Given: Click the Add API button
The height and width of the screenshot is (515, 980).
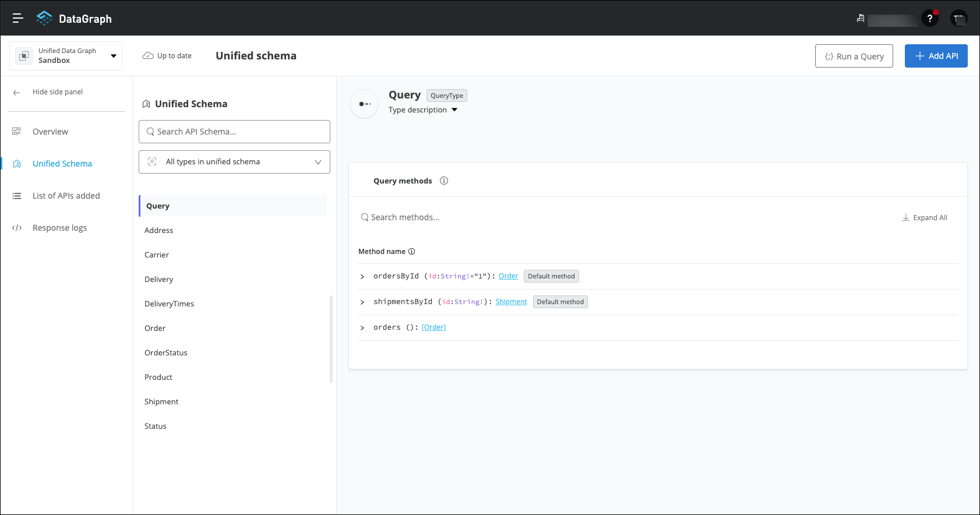Looking at the screenshot, I should (x=936, y=56).
